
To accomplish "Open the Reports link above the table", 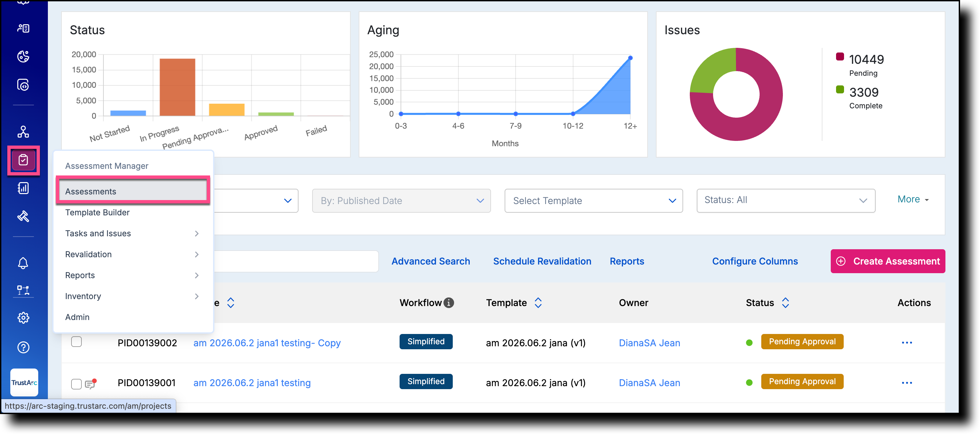I will pyautogui.click(x=627, y=261).
